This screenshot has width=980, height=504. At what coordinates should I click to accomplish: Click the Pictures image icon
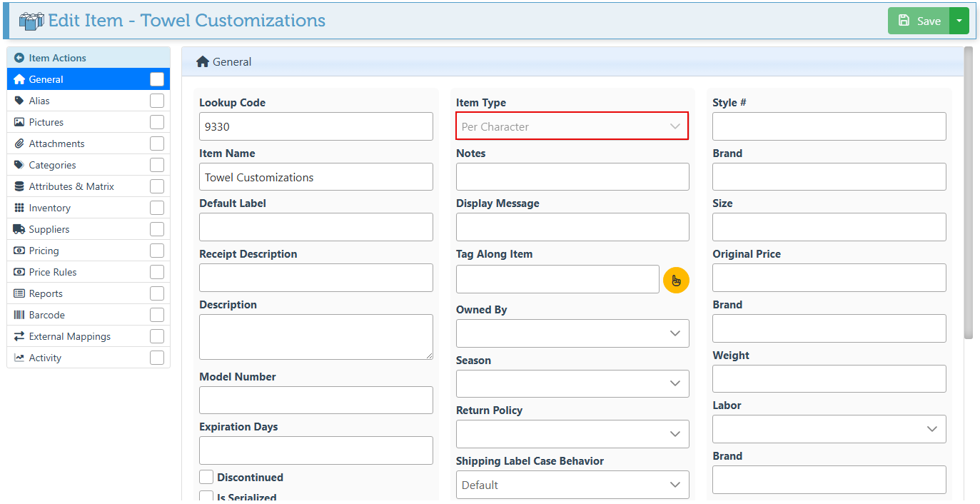[19, 122]
